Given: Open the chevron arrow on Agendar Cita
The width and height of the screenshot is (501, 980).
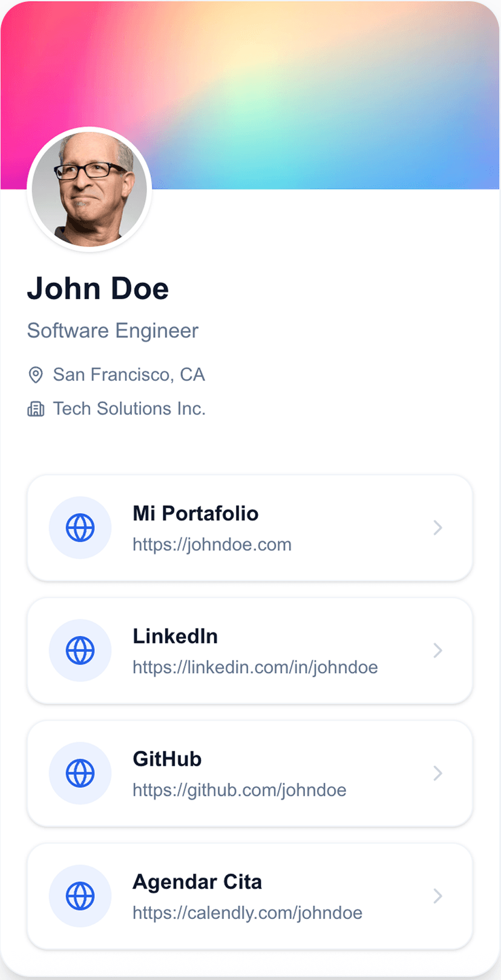Looking at the screenshot, I should point(437,896).
